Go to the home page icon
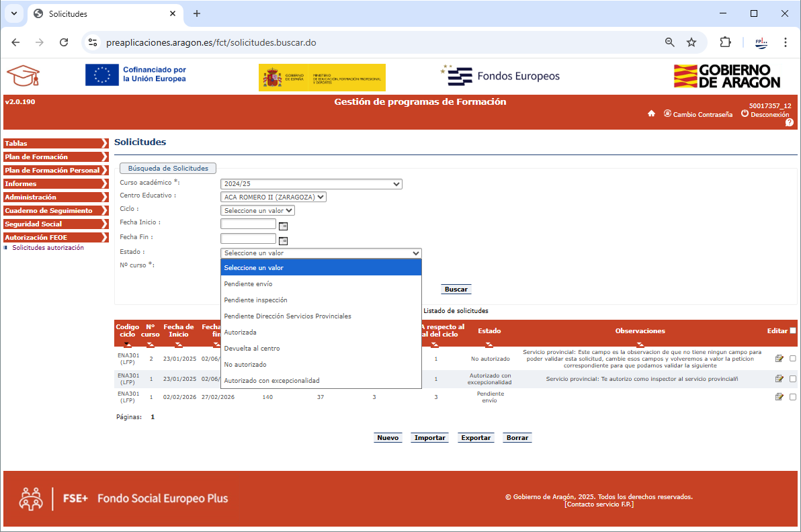The width and height of the screenshot is (801, 532). coord(651,114)
